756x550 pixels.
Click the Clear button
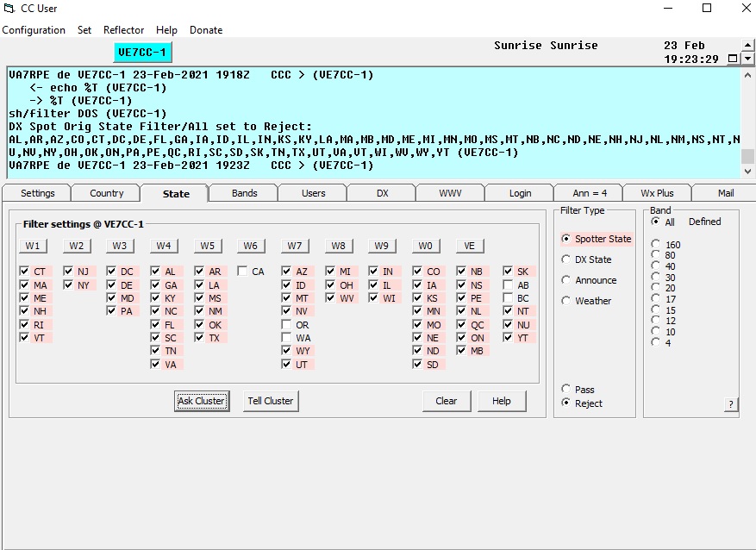click(x=447, y=401)
